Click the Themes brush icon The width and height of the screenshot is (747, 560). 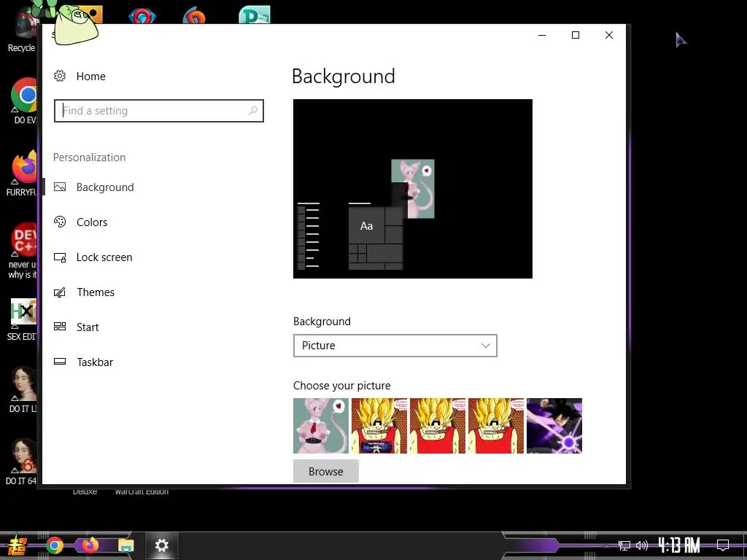tap(60, 292)
